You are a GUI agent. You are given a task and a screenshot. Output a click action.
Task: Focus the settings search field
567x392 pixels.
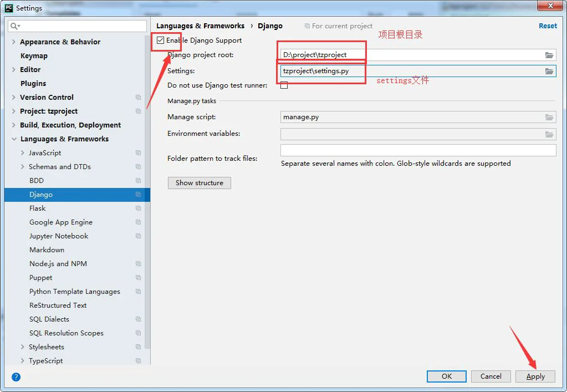click(77, 26)
